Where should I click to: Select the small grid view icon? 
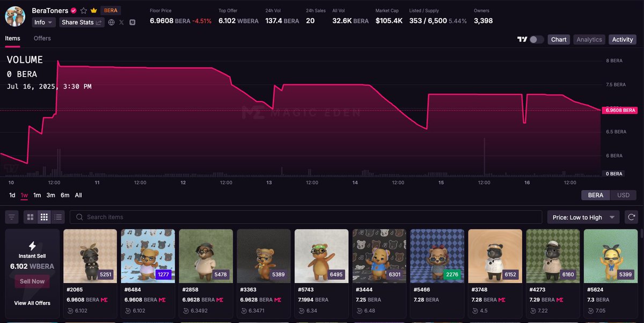(45, 217)
